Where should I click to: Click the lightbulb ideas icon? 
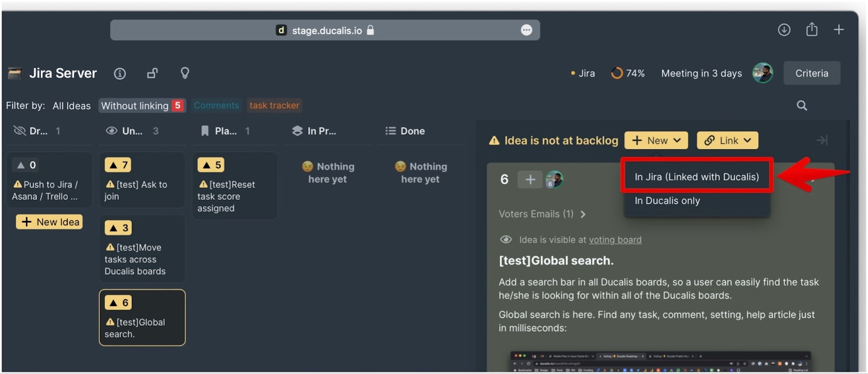click(x=185, y=73)
